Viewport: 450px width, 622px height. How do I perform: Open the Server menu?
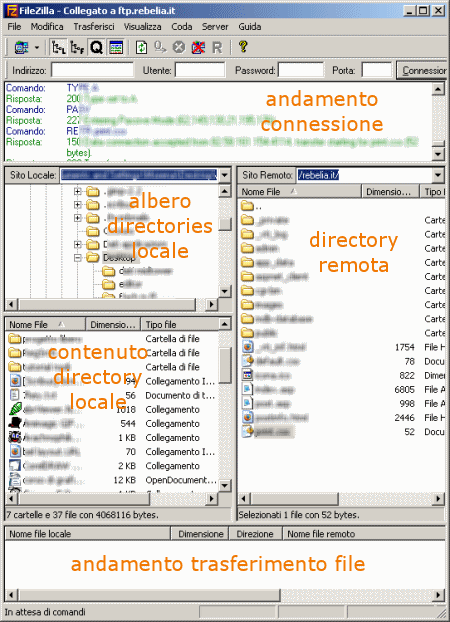(215, 27)
